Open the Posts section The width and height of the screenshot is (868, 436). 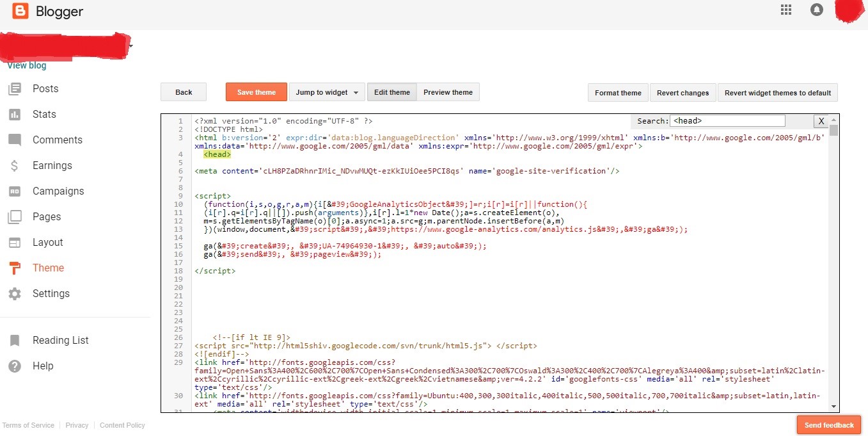pos(45,89)
